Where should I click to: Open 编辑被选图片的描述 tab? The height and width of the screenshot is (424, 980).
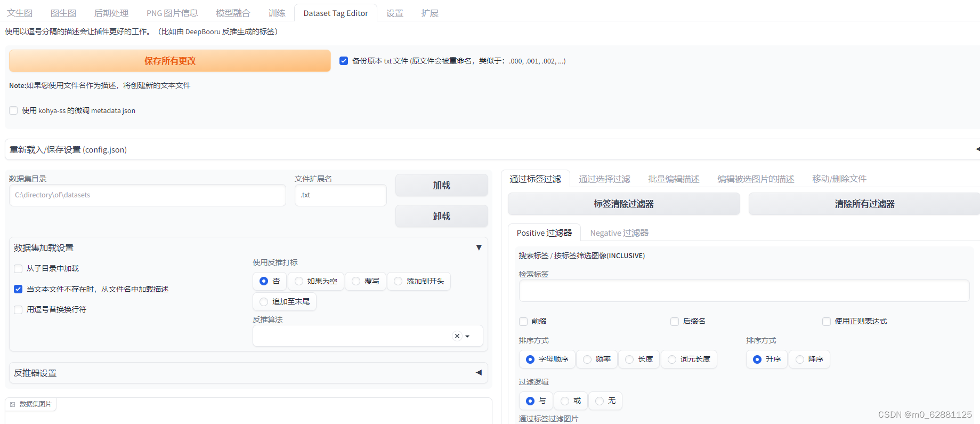[x=756, y=179]
